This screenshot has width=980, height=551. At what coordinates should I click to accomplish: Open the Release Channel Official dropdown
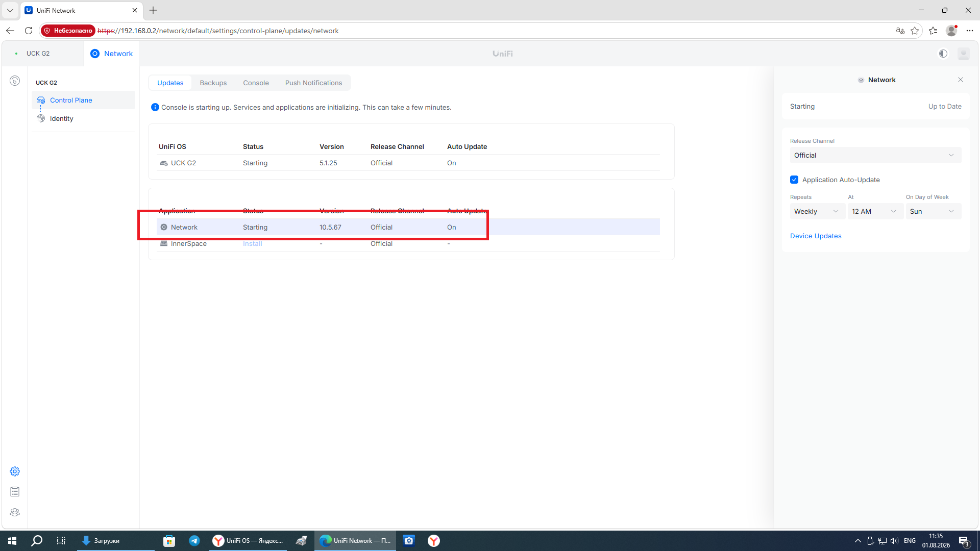click(875, 155)
